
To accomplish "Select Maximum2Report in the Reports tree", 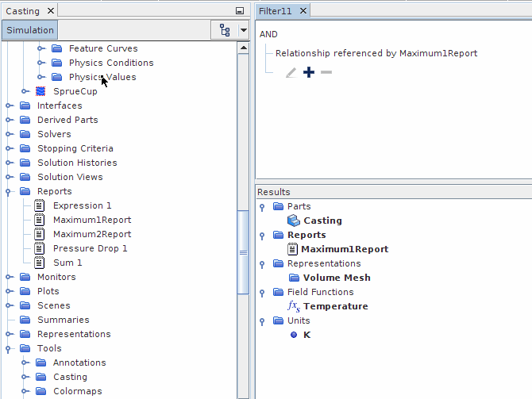I will tap(92, 234).
